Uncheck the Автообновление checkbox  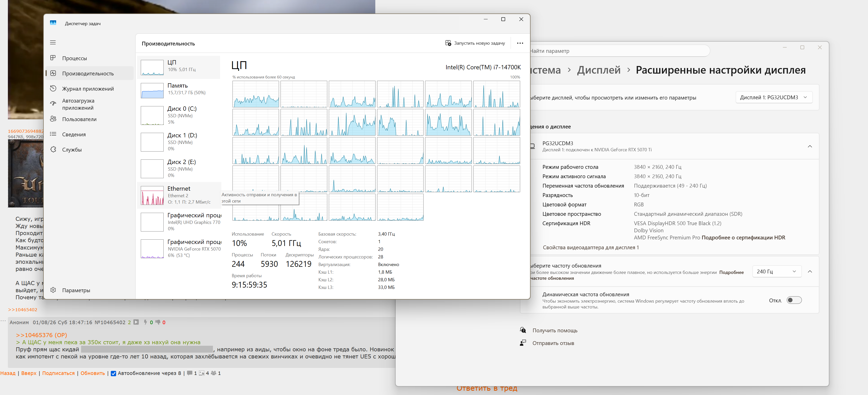click(x=114, y=373)
